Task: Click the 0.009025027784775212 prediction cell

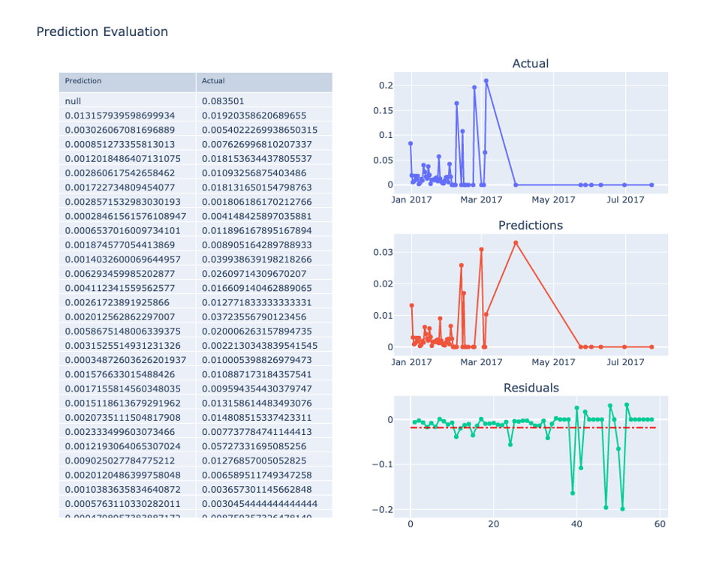Action: [120, 460]
